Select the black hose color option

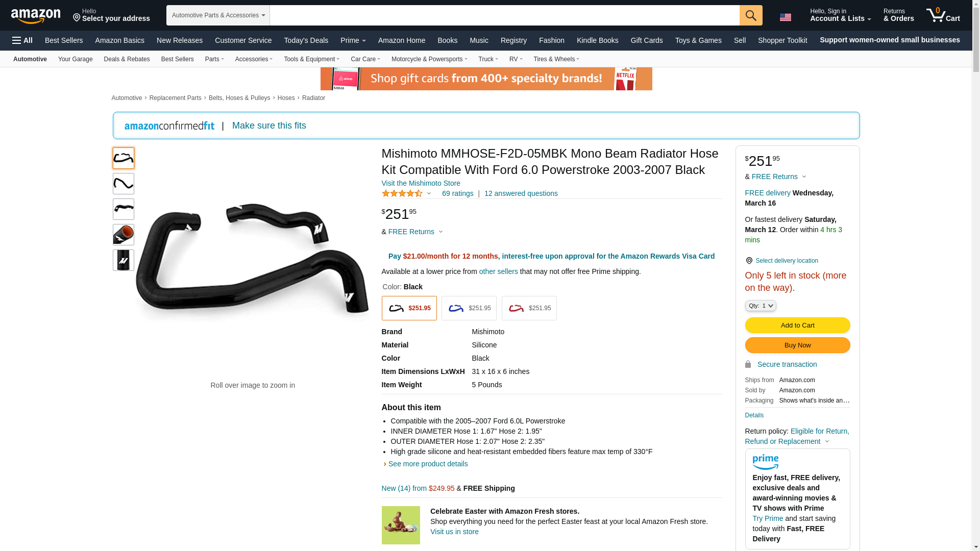[409, 308]
